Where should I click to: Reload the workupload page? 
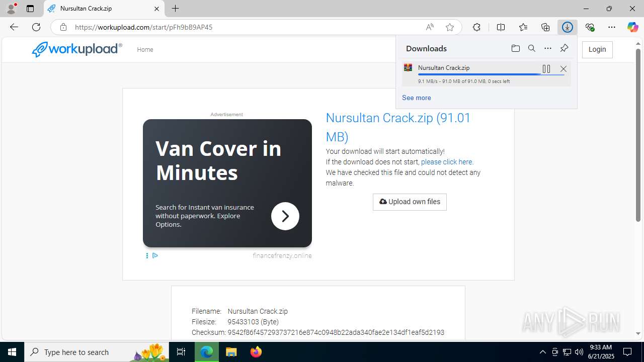[36, 27]
